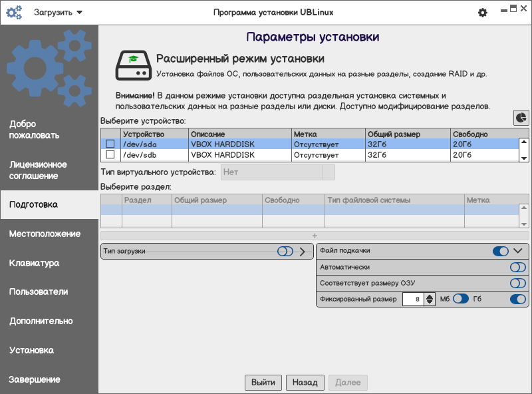Viewport: 532px width, 394px height.
Task: Open the pie chart partition editor button
Action: pyautogui.click(x=521, y=117)
